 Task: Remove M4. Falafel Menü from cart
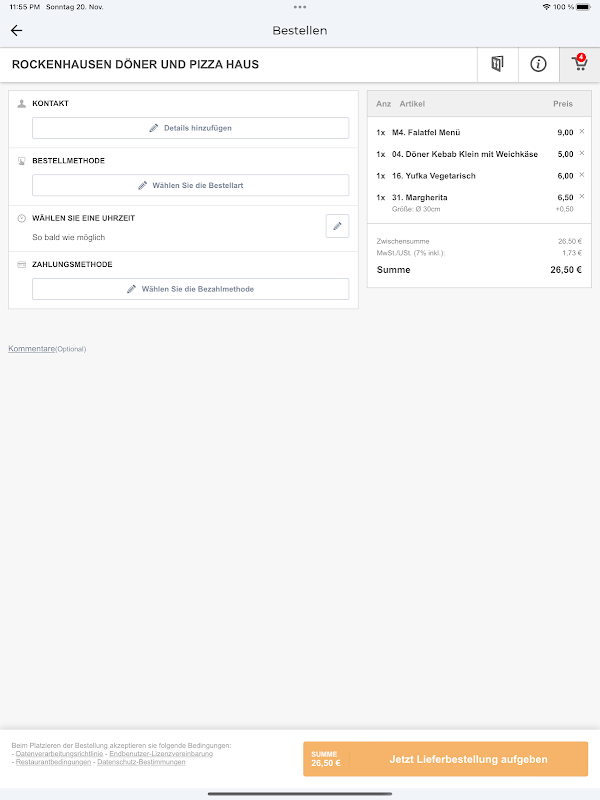click(x=582, y=132)
